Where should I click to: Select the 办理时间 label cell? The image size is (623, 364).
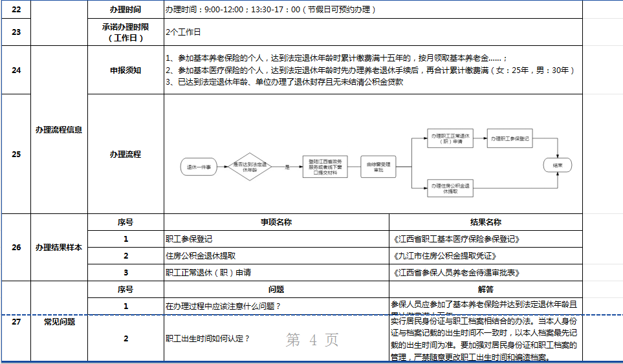(x=125, y=10)
